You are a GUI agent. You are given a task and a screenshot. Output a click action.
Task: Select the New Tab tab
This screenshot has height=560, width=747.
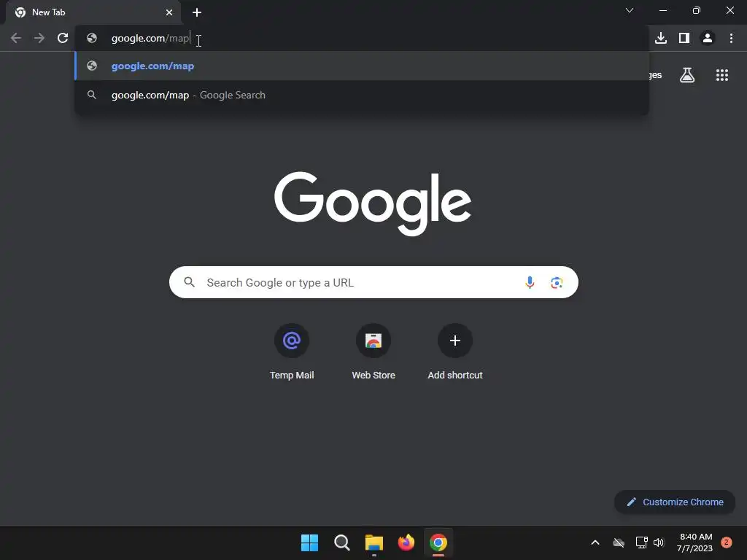(x=93, y=12)
